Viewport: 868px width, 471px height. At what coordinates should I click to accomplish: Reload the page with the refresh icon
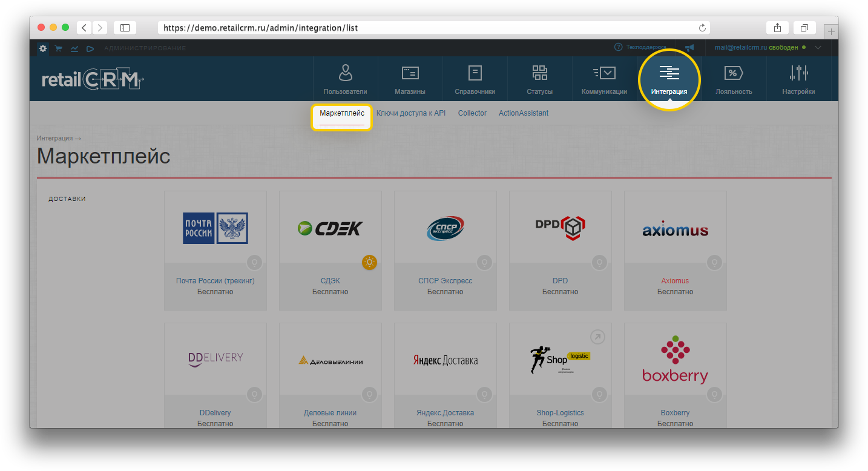tap(702, 28)
